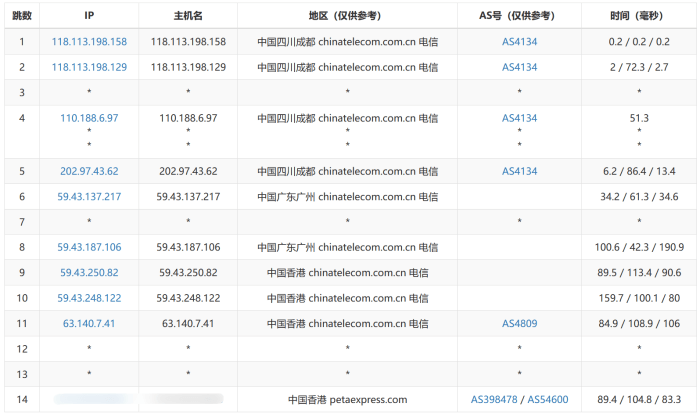The width and height of the screenshot is (700, 414).
Task: Open AS4134 link in hop 2 row
Action: [520, 67]
